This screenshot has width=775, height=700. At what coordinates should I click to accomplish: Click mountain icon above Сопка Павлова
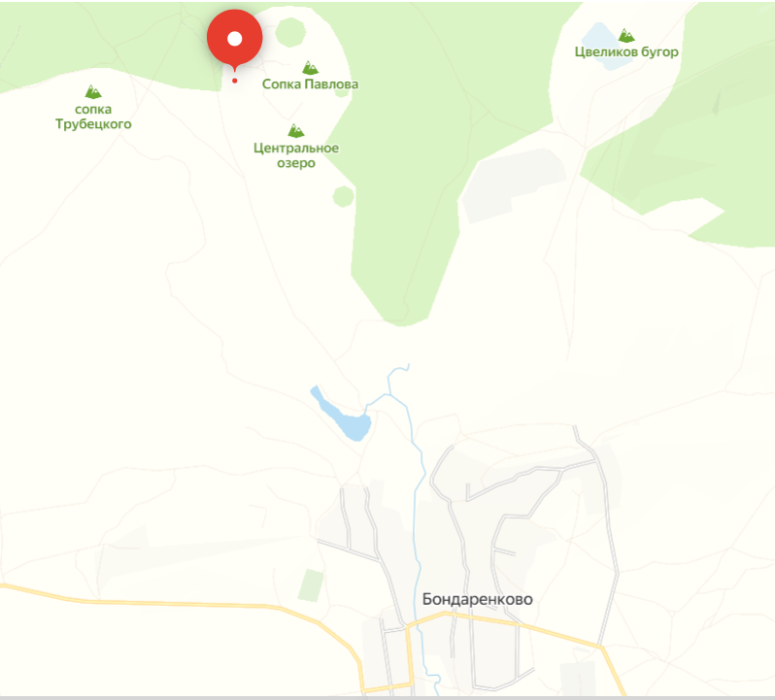point(310,67)
